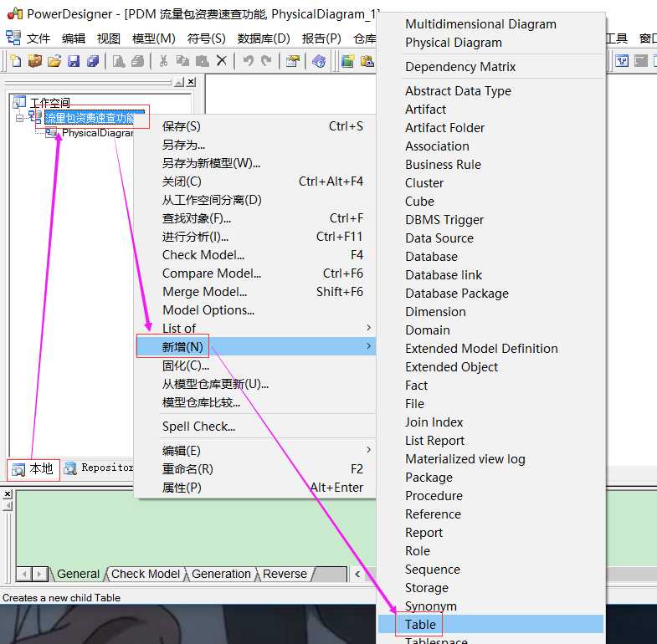Click the clipboard icon near the toolbar end
Viewport: 657px width, 644px height.
pyautogui.click(x=367, y=61)
